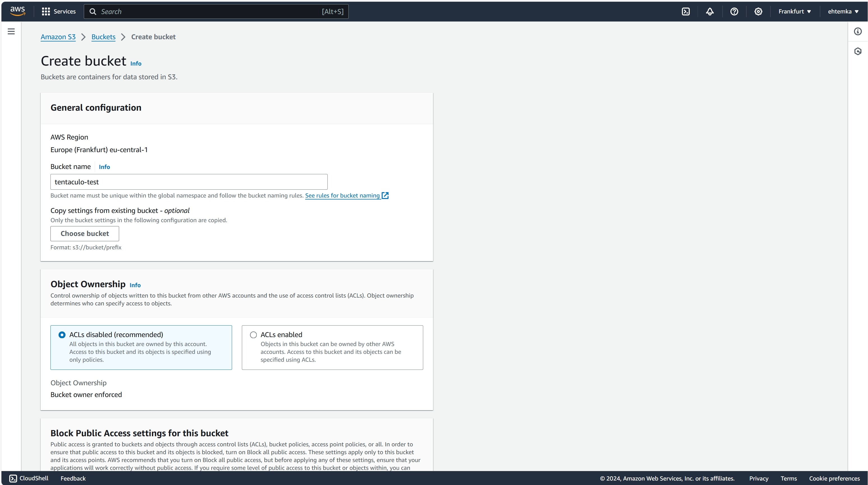
Task: Open Info link next to Create bucket heading
Action: tap(136, 63)
